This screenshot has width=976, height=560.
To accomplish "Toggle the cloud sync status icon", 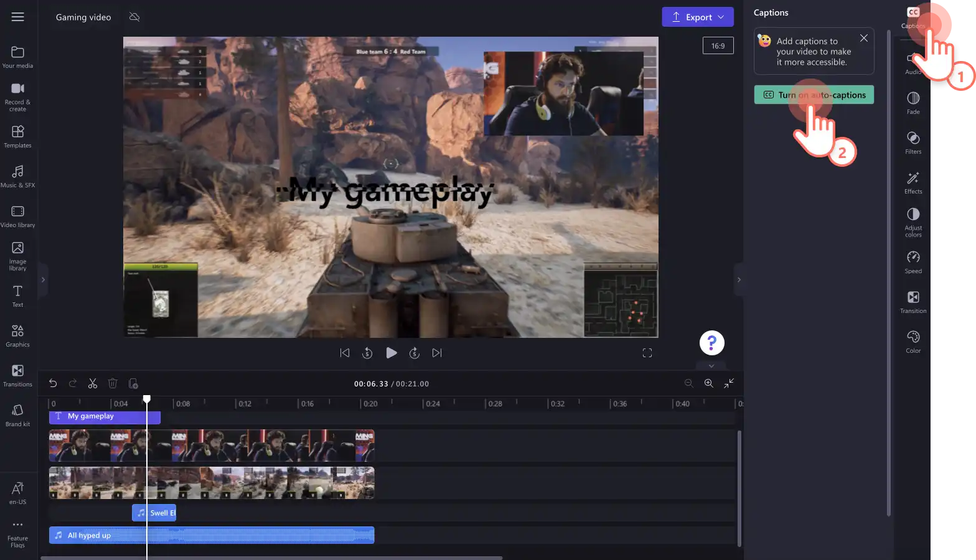I will point(134,17).
